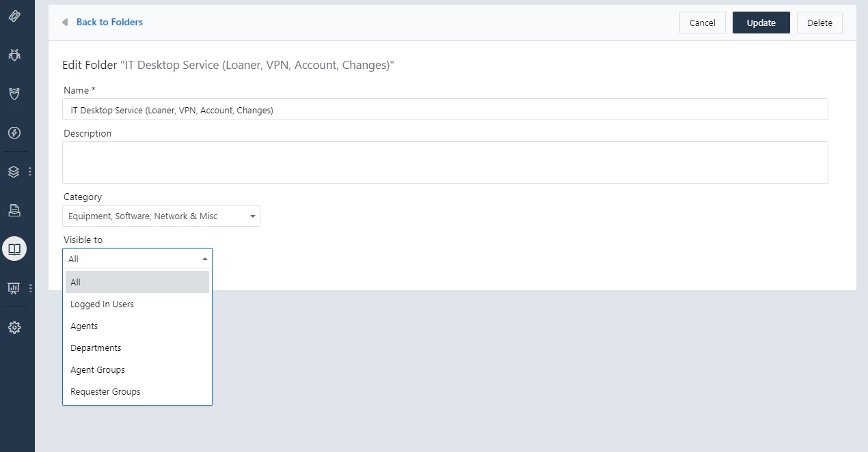868x452 pixels.
Task: Click the Description text area
Action: coord(445,163)
